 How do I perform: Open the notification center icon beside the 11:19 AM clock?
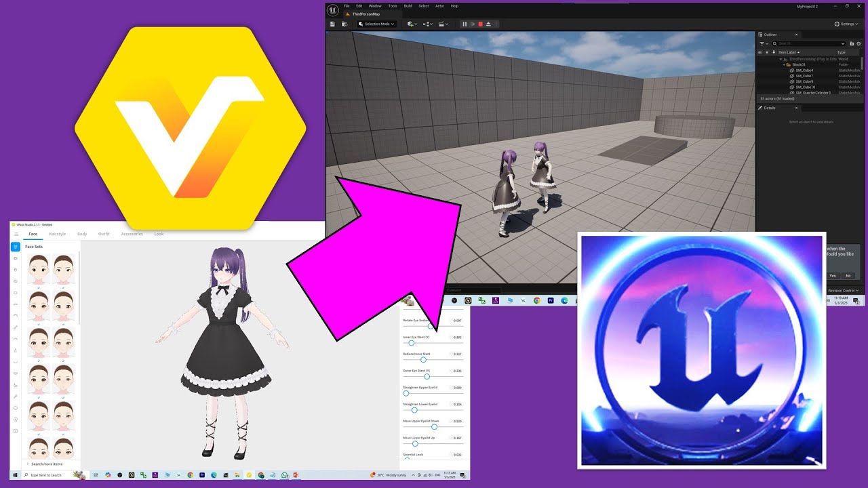point(856,300)
